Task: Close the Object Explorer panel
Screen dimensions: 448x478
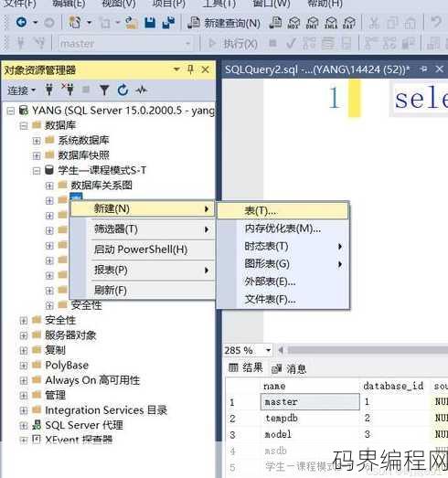Action: coord(205,69)
